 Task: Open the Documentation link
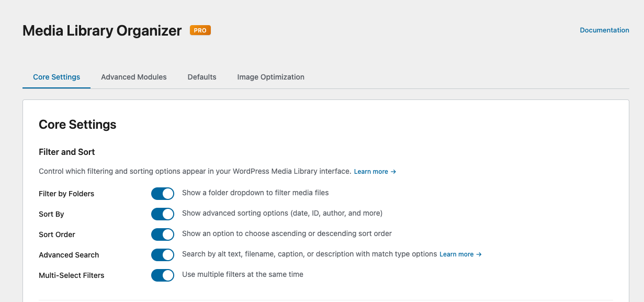tap(604, 30)
